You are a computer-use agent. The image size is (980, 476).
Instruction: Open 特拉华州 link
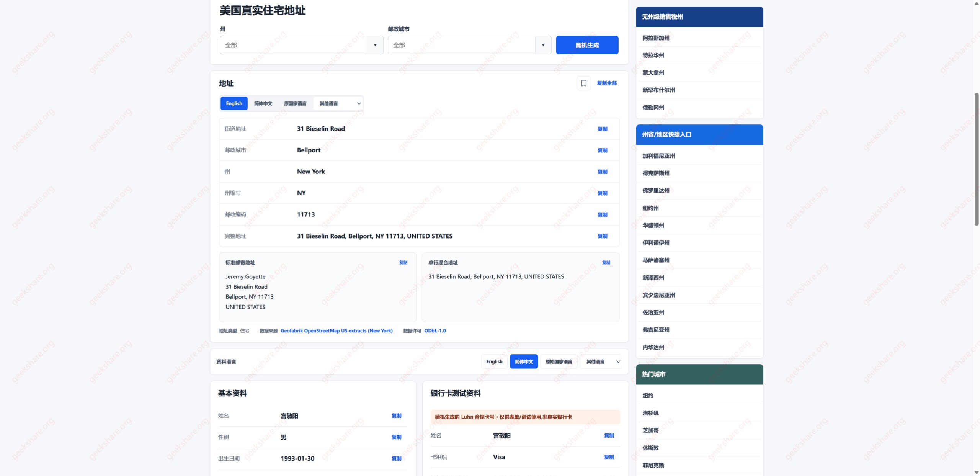point(653,55)
